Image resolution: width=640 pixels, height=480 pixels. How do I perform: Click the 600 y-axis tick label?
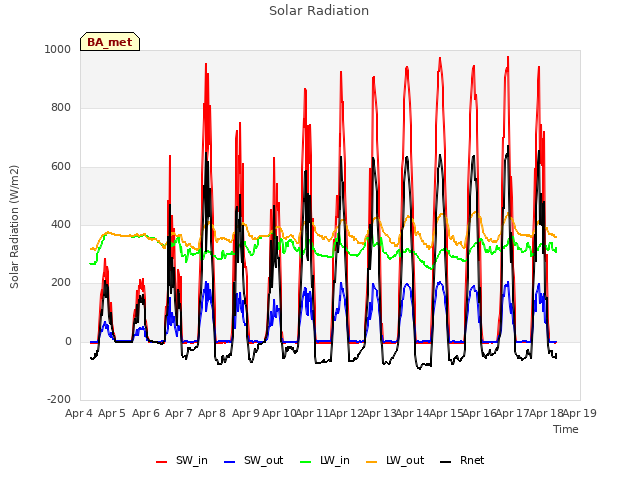click(x=61, y=167)
